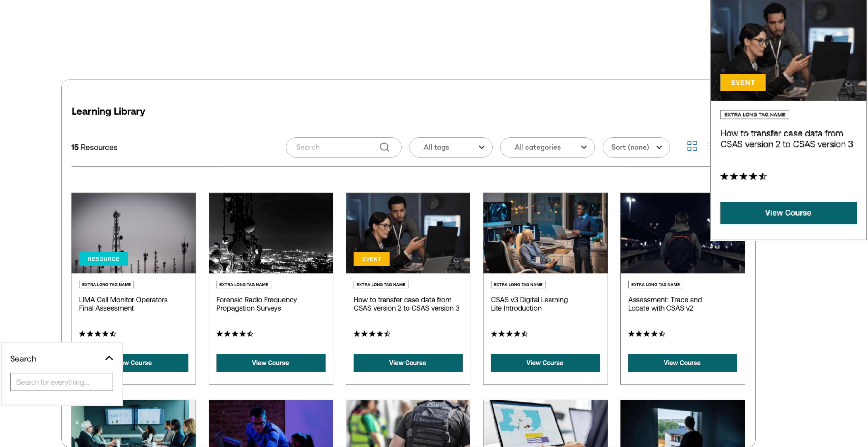This screenshot has width=868, height=447.
Task: View Course for Forensic Radio Frequency Surveys
Action: (271, 363)
